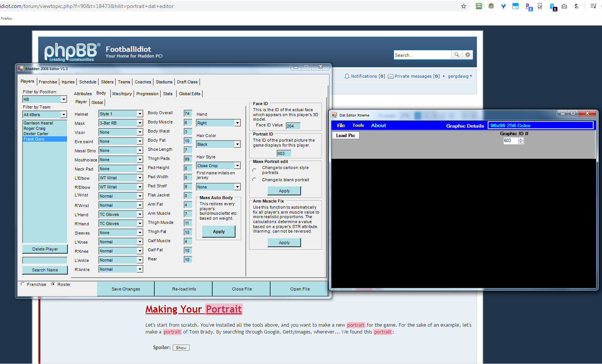Open the Draft Class tab
Image resolution: width=602 pixels, height=364 pixels.
tap(187, 82)
